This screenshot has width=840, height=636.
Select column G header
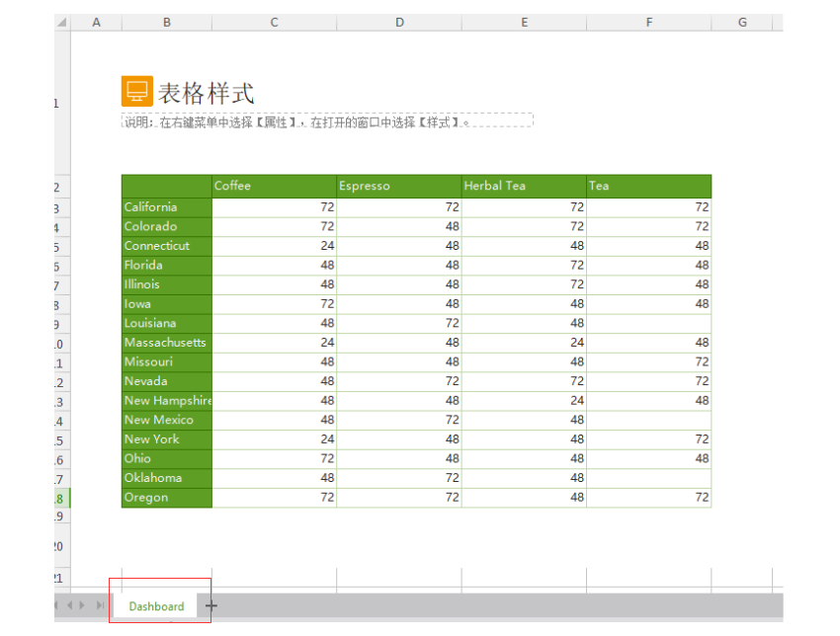click(x=741, y=22)
